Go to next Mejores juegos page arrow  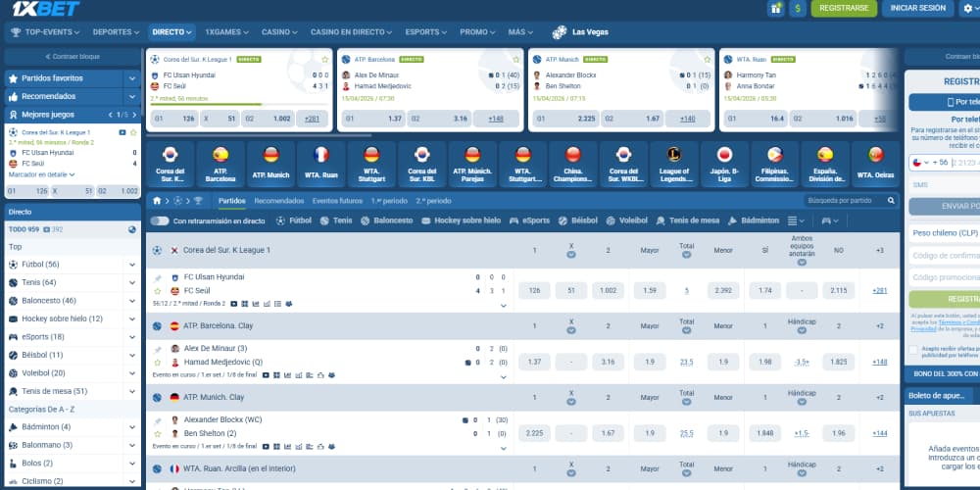[x=135, y=115]
